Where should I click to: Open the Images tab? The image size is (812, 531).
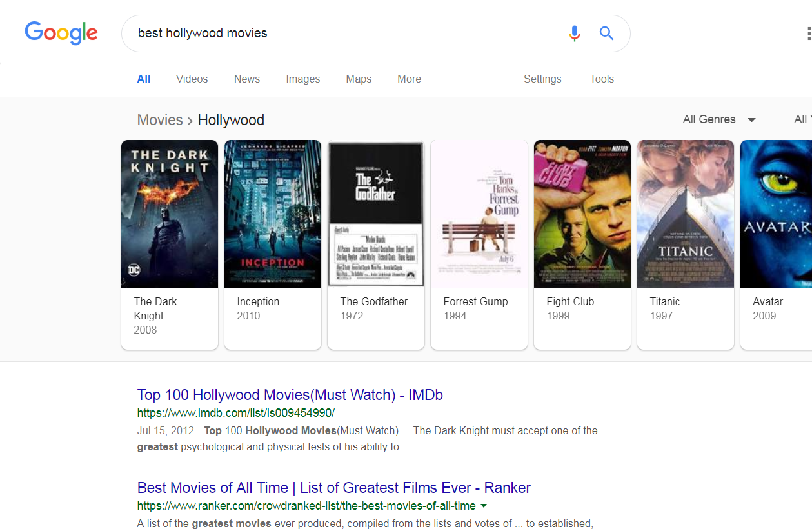coord(303,79)
